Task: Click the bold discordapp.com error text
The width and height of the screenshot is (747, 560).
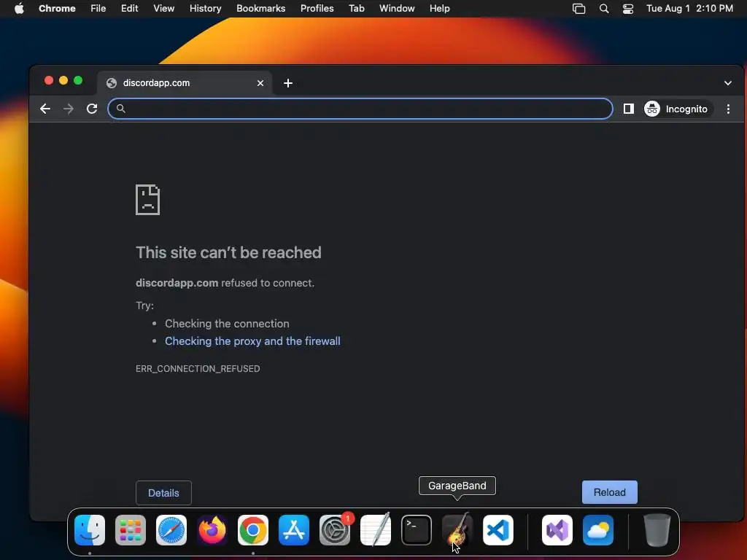Action: tap(177, 283)
